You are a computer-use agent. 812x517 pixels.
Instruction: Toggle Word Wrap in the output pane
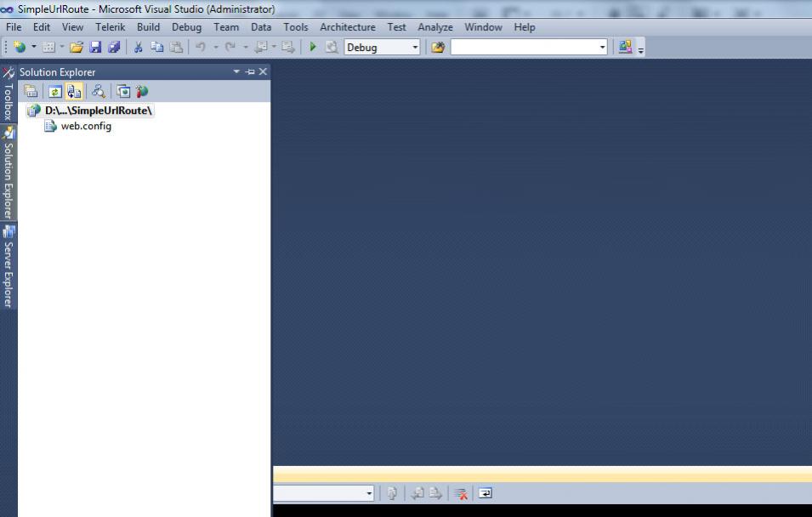click(x=485, y=493)
